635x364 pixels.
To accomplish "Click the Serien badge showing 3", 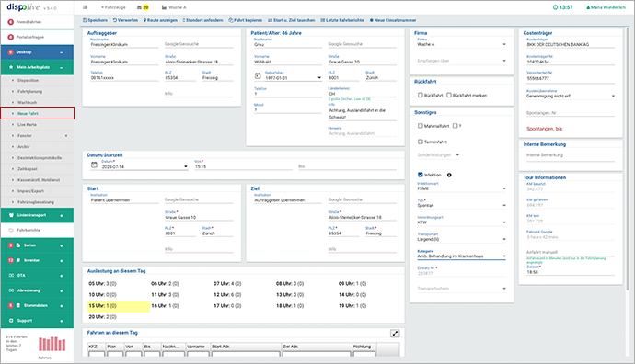I will tap(11, 245).
